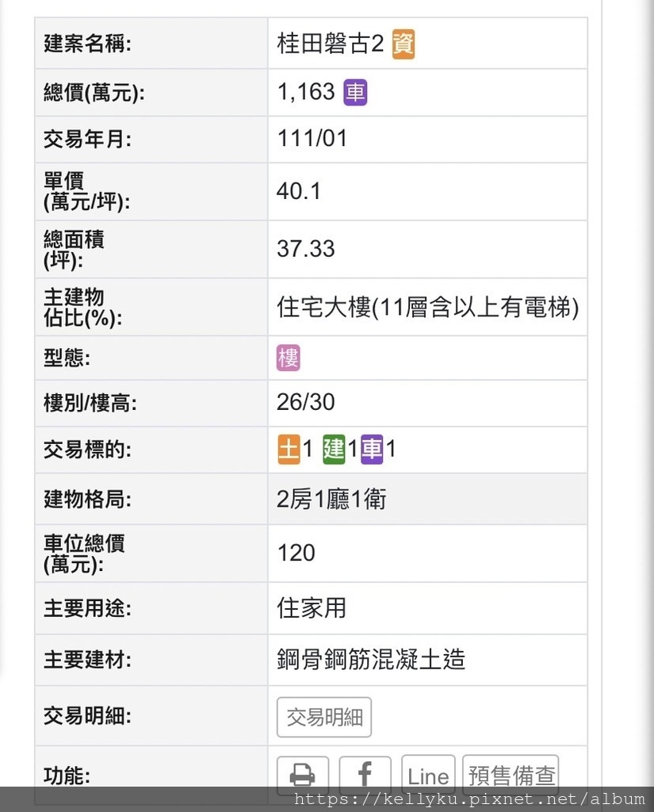The image size is (654, 812).
Task: Click the total area value 37.33
Action: 306,249
